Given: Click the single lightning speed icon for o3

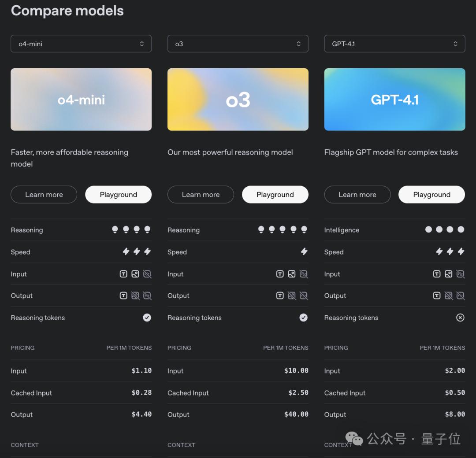Looking at the screenshot, I should [x=304, y=251].
